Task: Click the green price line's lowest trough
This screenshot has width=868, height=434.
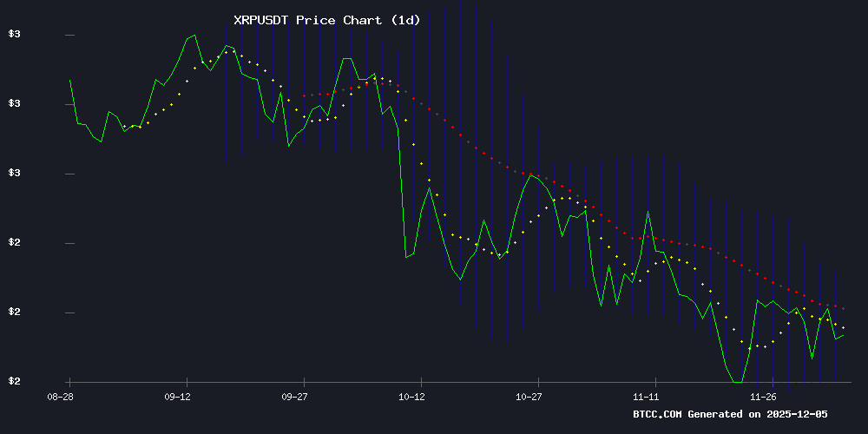Action: [737, 382]
